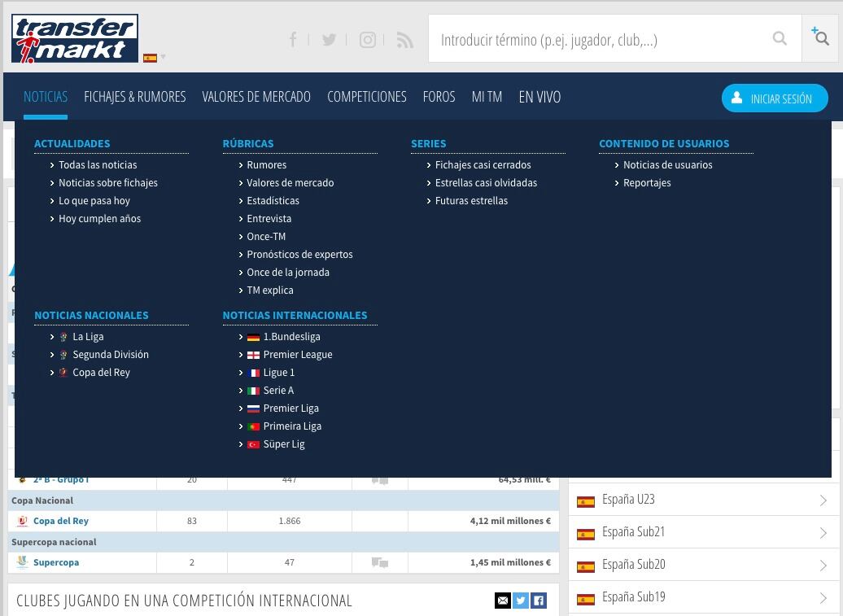Viewport: 843px width, 616px height.
Task: Open the Premier League news link
Action: point(297,355)
